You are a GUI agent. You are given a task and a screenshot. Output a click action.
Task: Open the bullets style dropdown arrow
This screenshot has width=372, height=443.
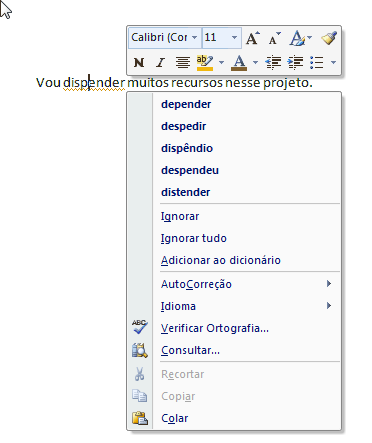click(333, 62)
